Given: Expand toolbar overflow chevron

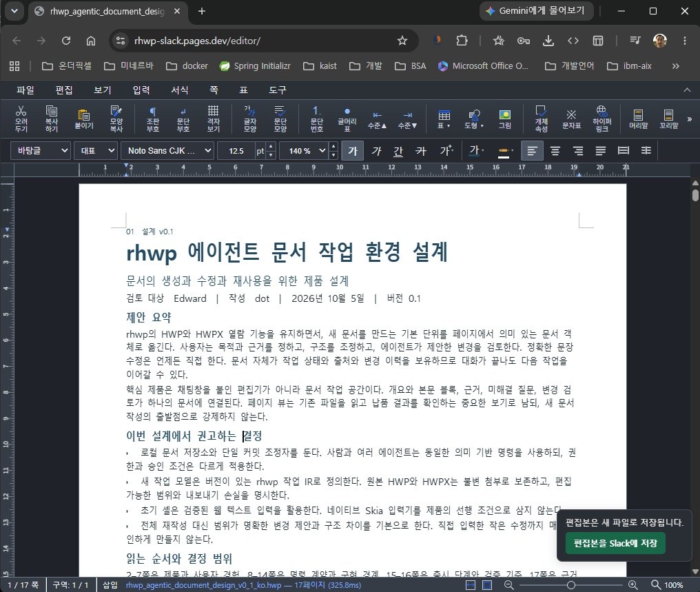Looking at the screenshot, I should click(689, 119).
